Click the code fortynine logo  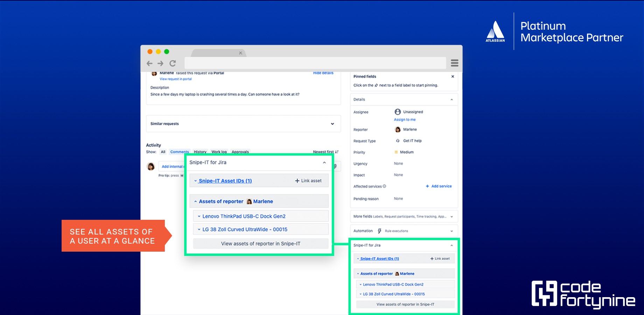[x=583, y=294]
